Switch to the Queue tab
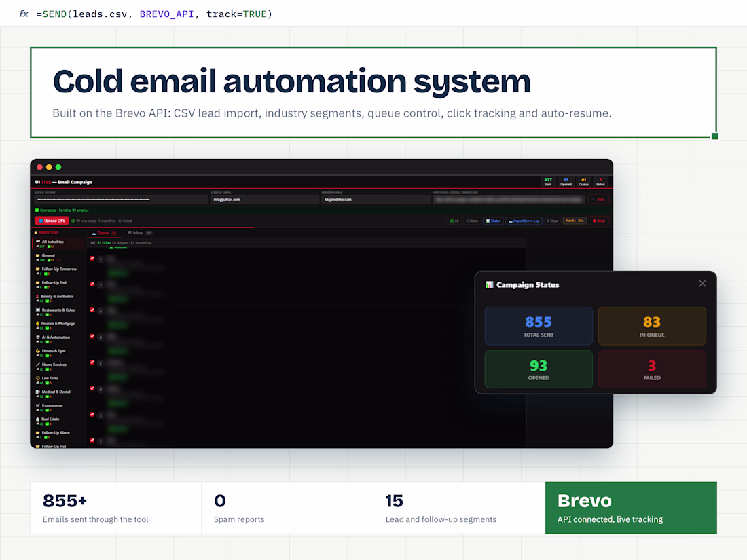 tap(103, 234)
